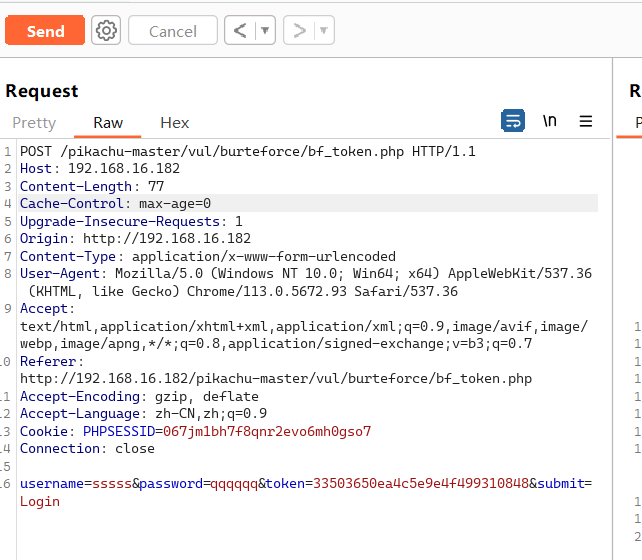Click the Connection: close line

point(87,449)
